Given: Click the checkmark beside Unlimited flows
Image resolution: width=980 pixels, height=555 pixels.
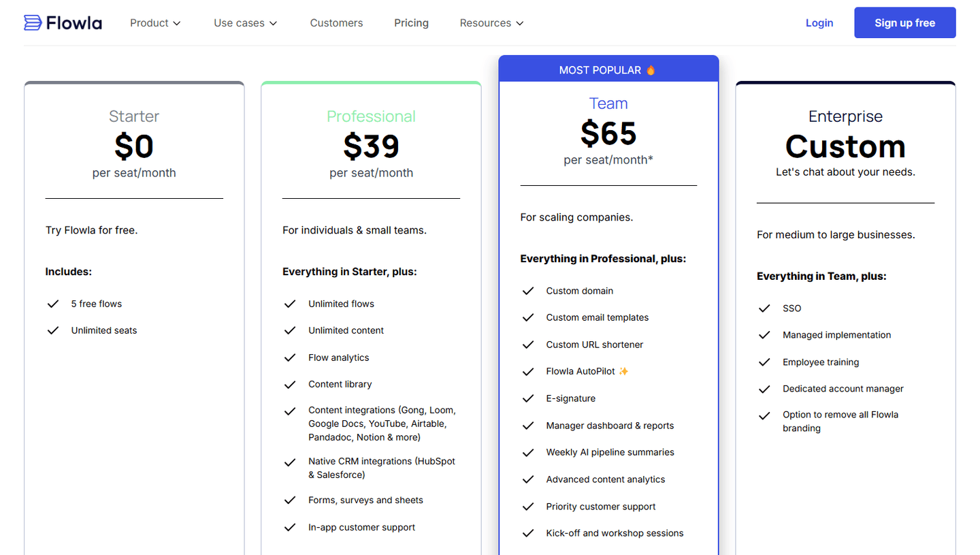Looking at the screenshot, I should (290, 304).
